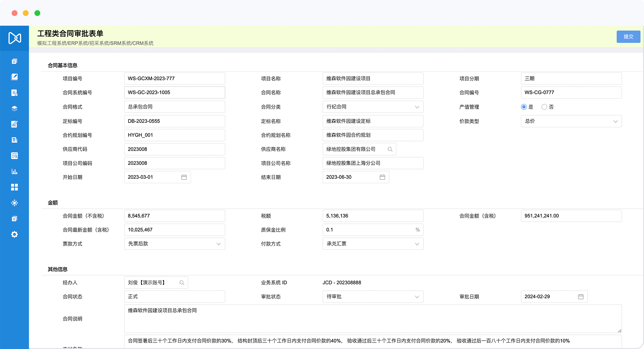644x349 pixels.
Task: Open the bar chart statistics sidebar icon
Action: pyautogui.click(x=14, y=171)
